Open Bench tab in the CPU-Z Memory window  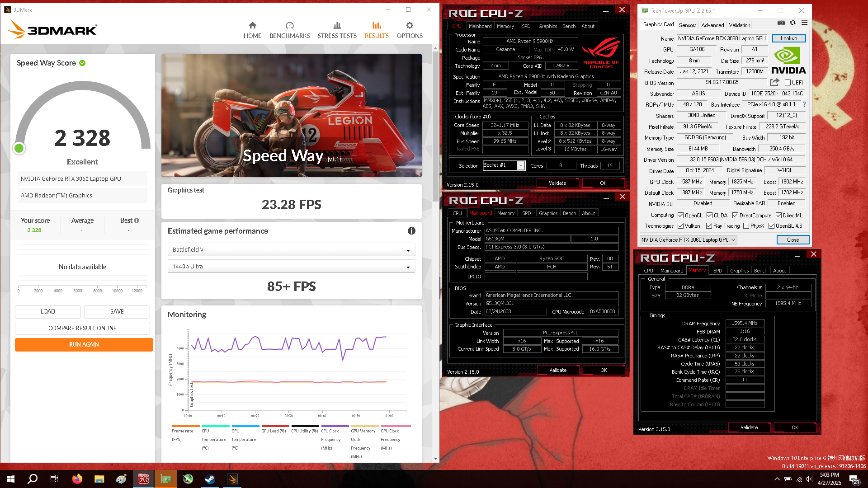coord(760,271)
